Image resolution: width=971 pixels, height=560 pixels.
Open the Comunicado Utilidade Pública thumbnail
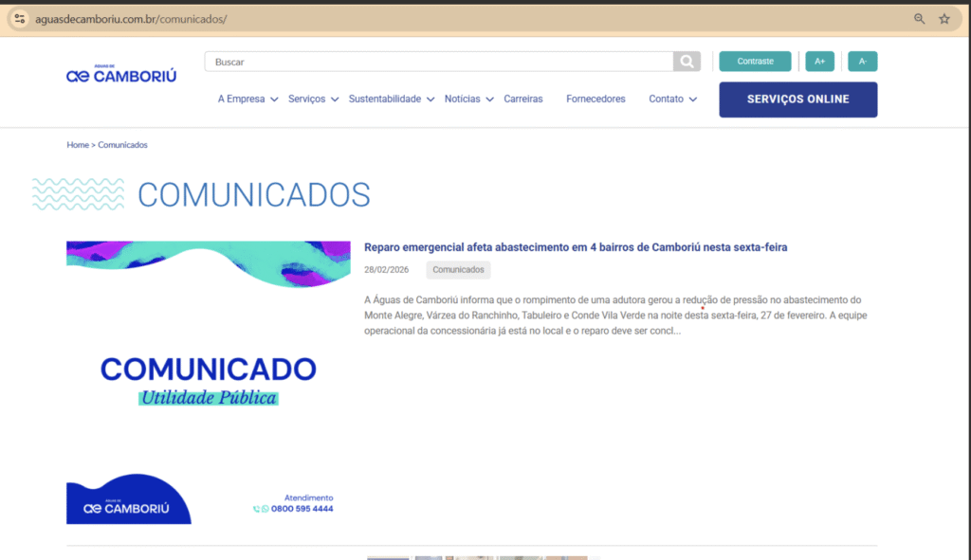(x=208, y=383)
